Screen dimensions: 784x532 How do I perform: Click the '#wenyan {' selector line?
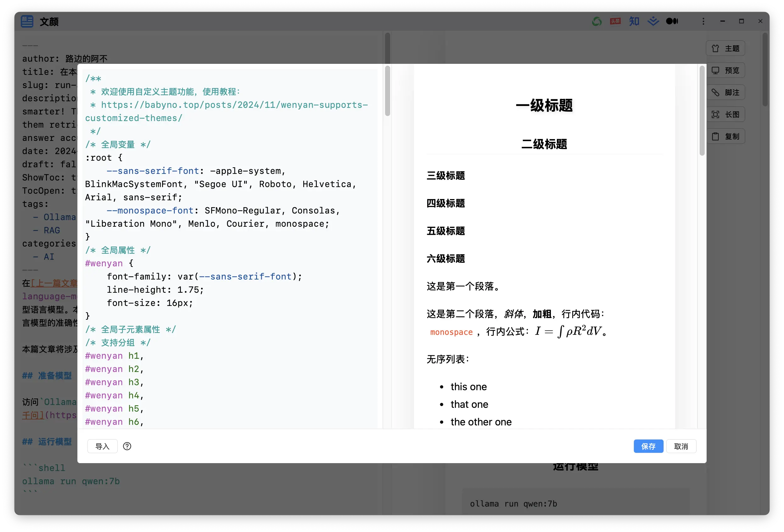tap(109, 263)
